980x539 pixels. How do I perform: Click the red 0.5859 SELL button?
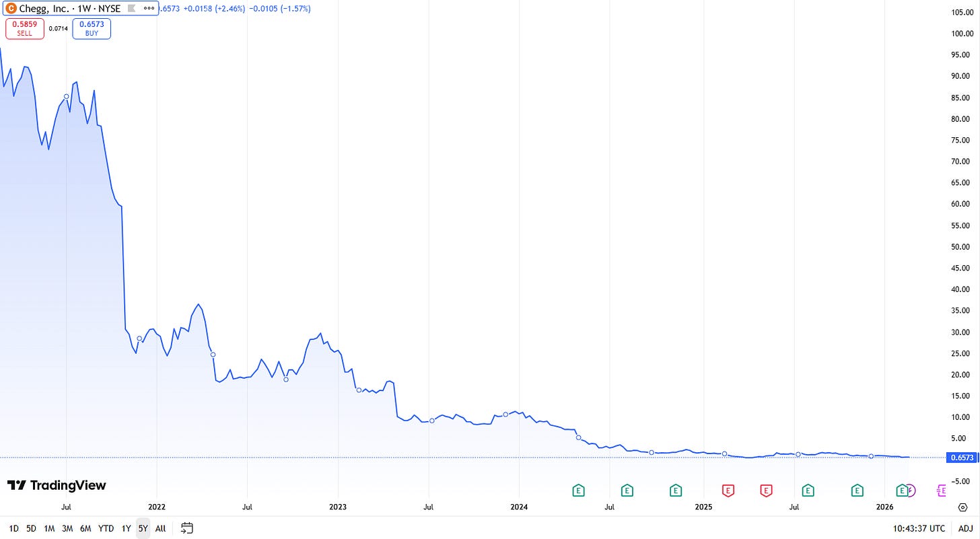click(x=25, y=28)
